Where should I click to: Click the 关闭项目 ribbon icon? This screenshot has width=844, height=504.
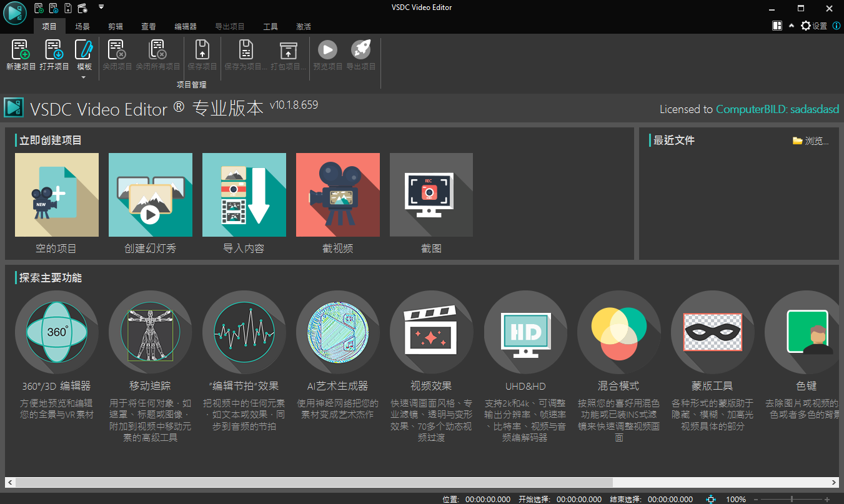click(117, 49)
